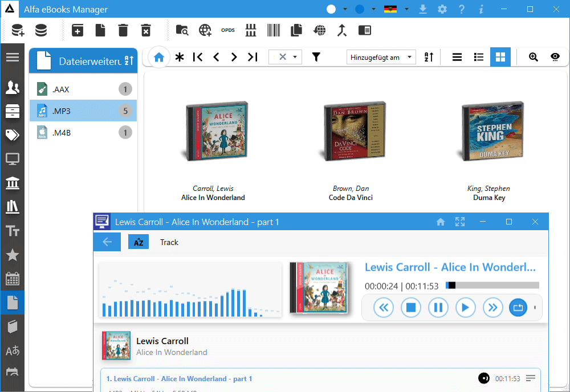This screenshot has width=570, height=392.
Task: Switch to thumbnail grid view
Action: 500,57
